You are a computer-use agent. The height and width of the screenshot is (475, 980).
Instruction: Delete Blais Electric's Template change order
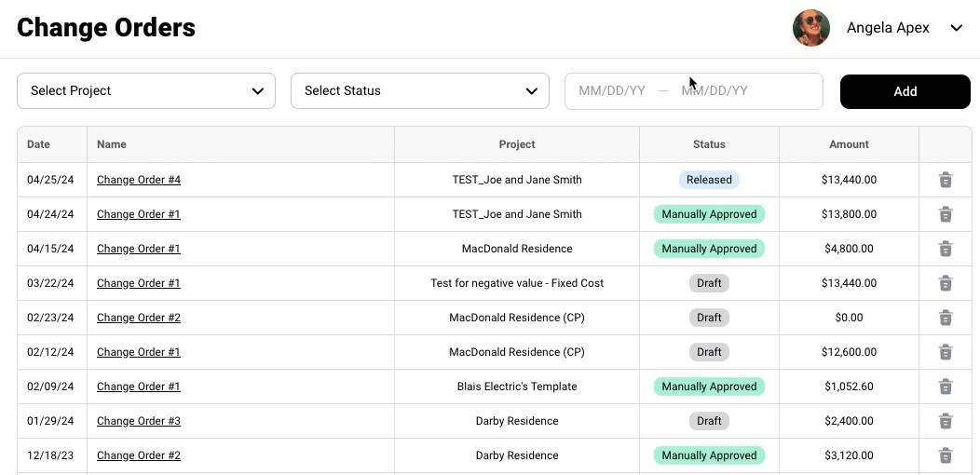click(946, 387)
